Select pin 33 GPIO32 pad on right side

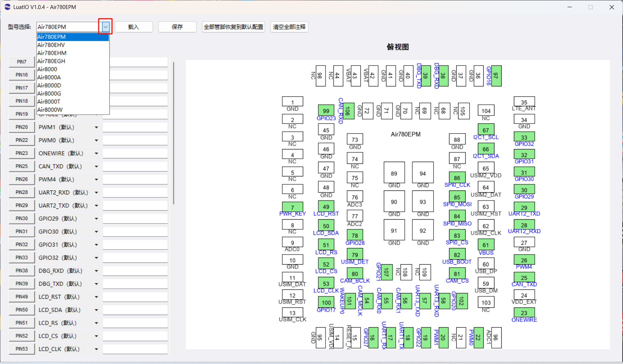[x=524, y=137]
